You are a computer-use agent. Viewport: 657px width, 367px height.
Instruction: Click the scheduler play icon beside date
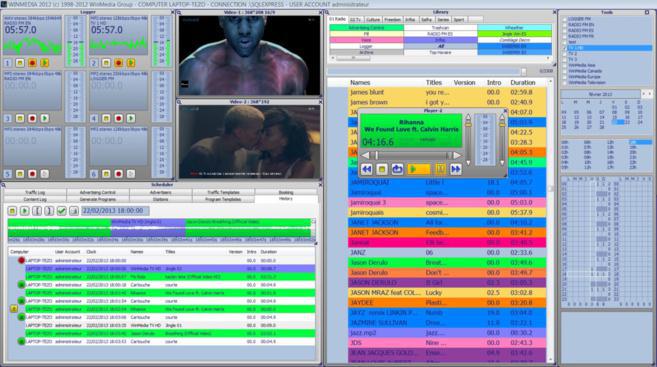25,210
